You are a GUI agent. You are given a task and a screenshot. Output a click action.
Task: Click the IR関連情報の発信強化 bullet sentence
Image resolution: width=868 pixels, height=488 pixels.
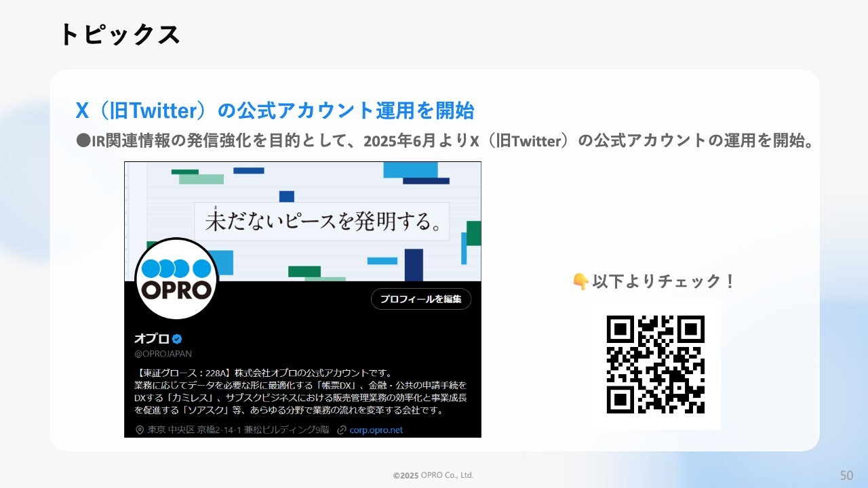445,141
